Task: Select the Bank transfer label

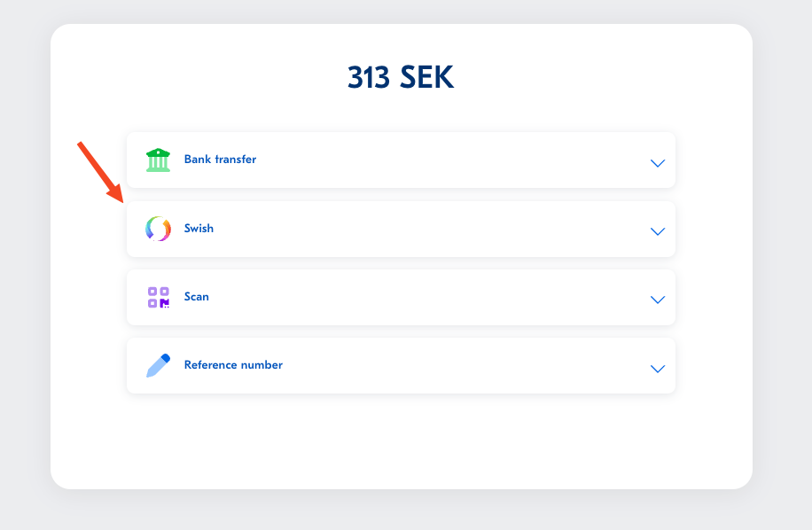Action: 220,160
